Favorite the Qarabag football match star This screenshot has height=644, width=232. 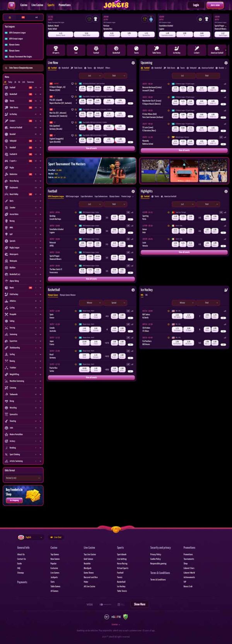[x=76, y=212]
